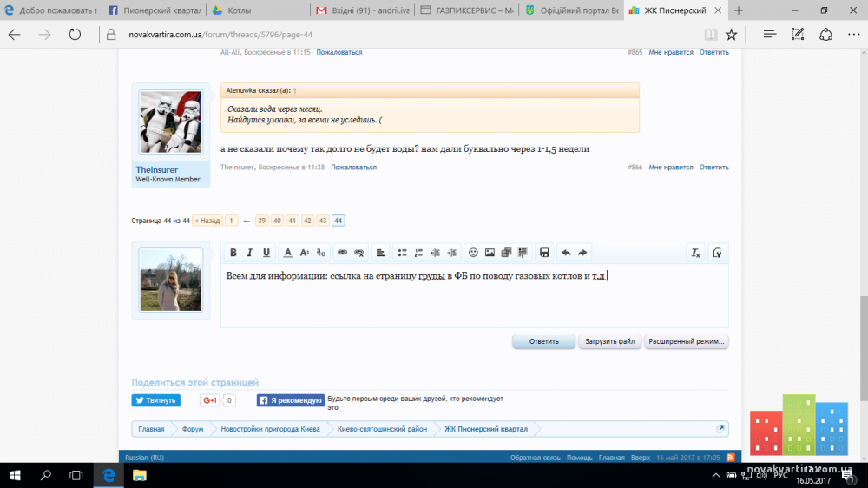
Task: Switch to the Пионерский квартал Facebook tab
Action: (x=155, y=10)
